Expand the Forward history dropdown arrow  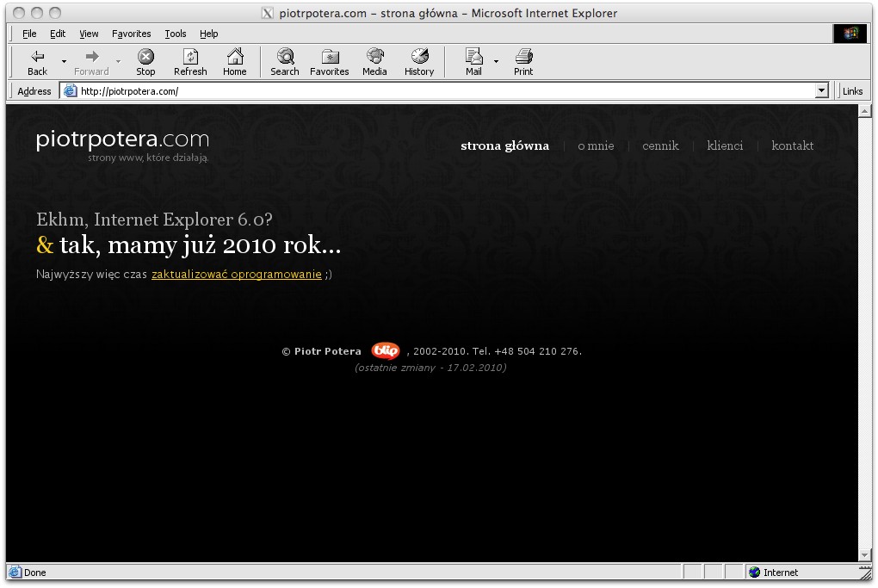(x=118, y=61)
